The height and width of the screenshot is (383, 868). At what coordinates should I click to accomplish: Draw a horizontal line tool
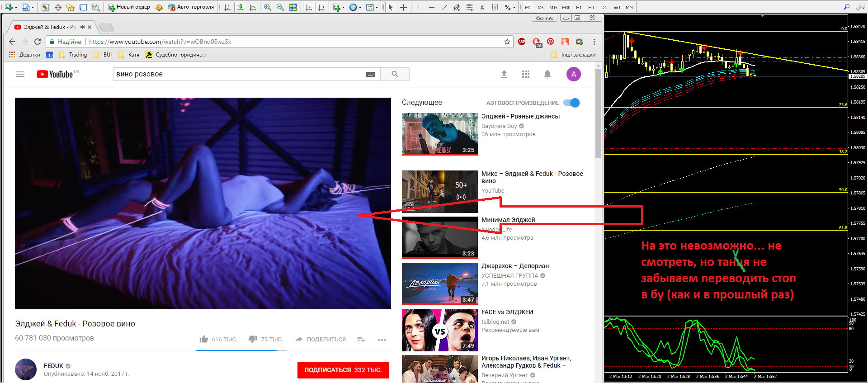point(431,7)
